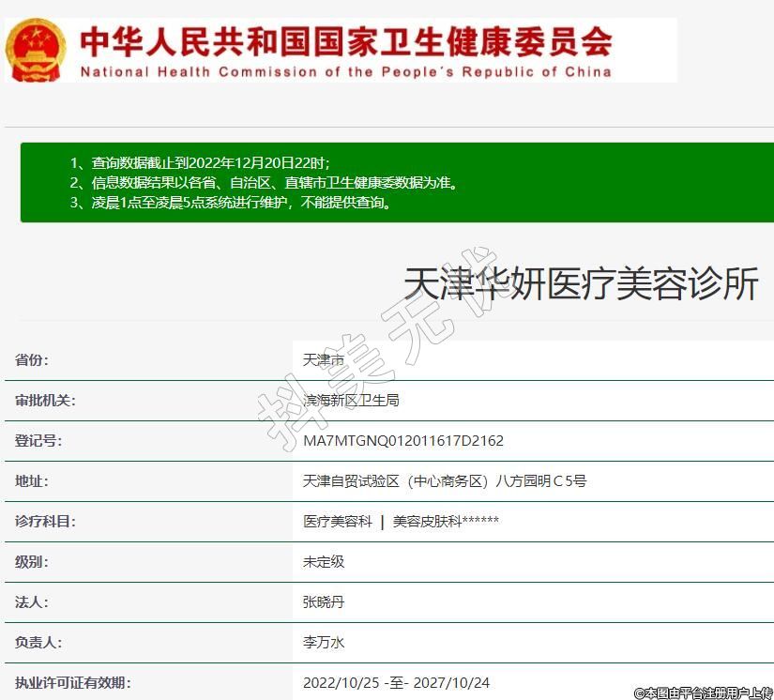This screenshot has height=700, width=774.
Task: Click 医疗美容科 in the 诊疗科目 row
Action: point(338,522)
